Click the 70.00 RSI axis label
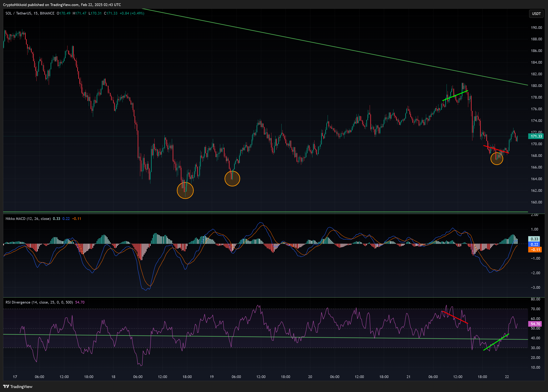The image size is (548, 392). coord(536,309)
